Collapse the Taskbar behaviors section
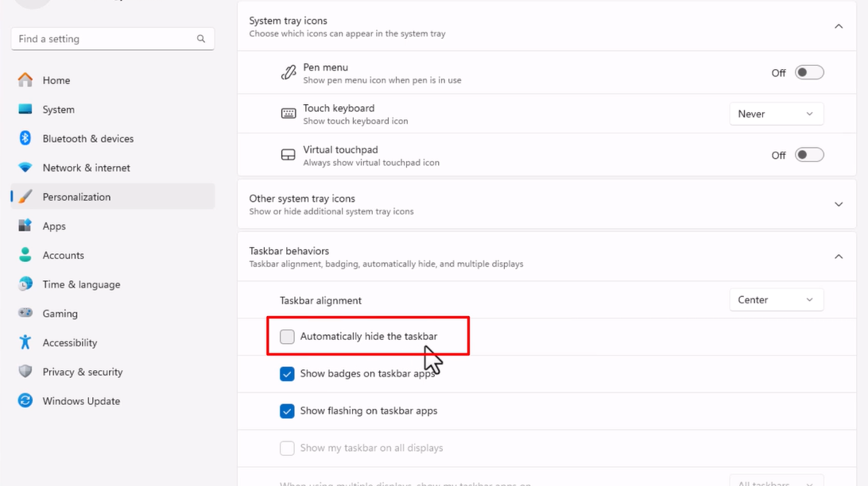868x486 pixels. [838, 256]
